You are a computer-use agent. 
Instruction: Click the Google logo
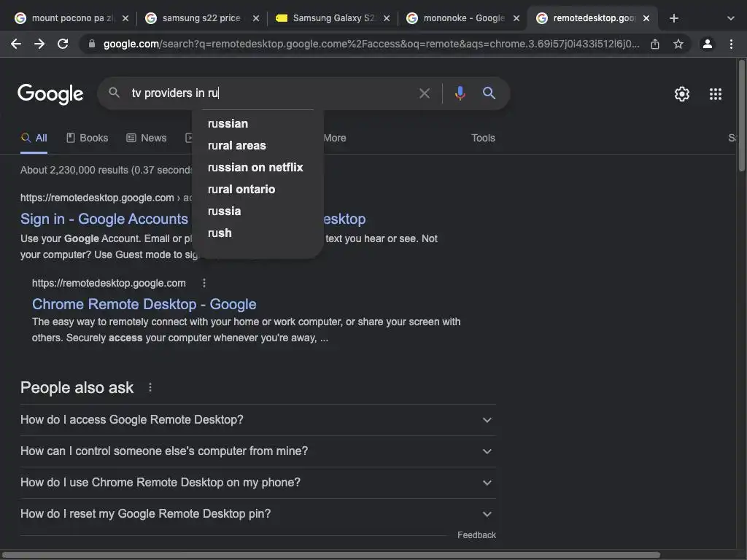tap(50, 94)
